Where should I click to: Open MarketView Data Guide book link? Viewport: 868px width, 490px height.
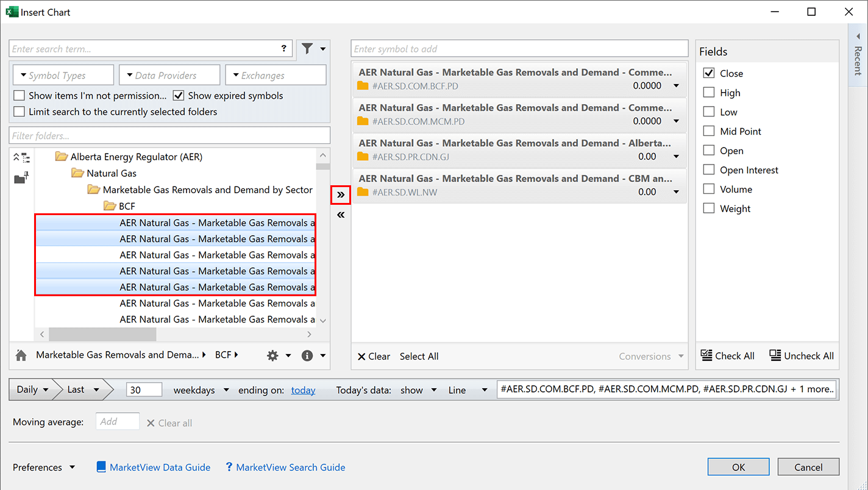click(154, 467)
